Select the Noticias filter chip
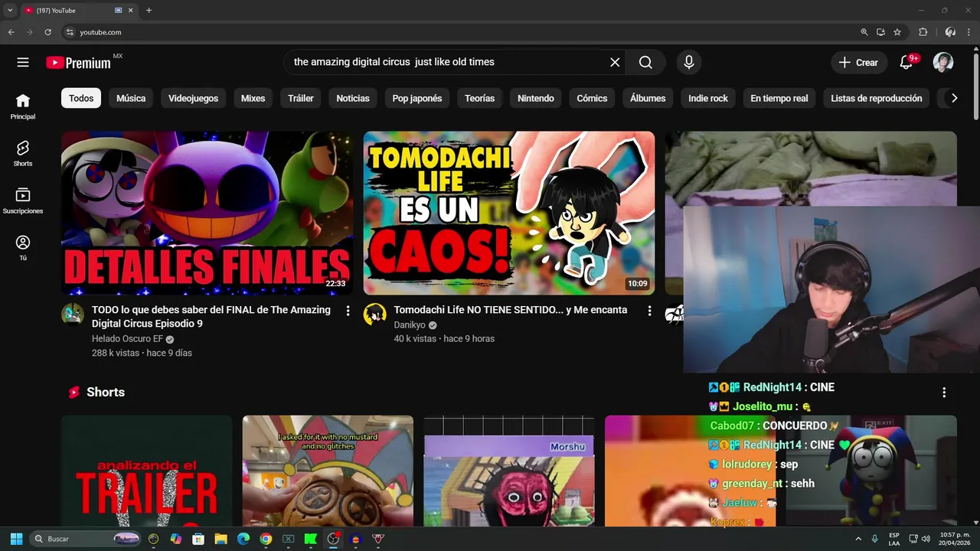This screenshot has height=551, width=980. click(x=353, y=98)
